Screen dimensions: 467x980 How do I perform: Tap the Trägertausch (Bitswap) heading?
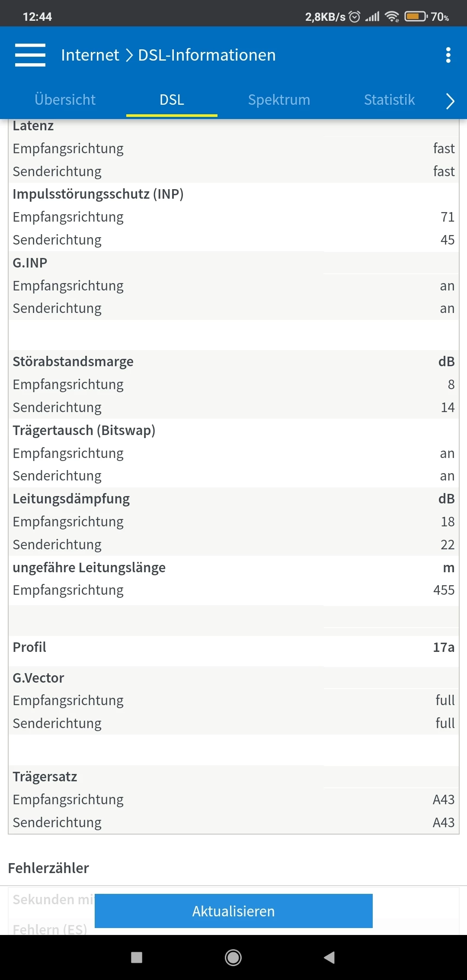(84, 430)
